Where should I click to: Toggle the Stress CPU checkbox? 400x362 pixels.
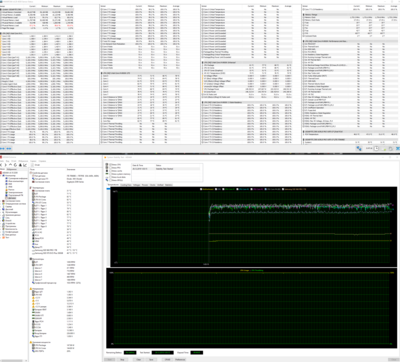(x=110, y=165)
